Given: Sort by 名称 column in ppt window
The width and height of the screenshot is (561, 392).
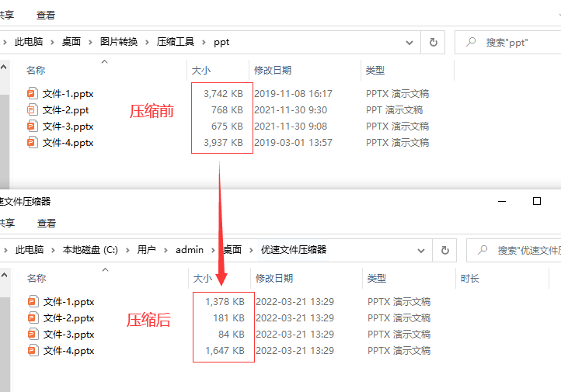Looking at the screenshot, I should tap(36, 71).
